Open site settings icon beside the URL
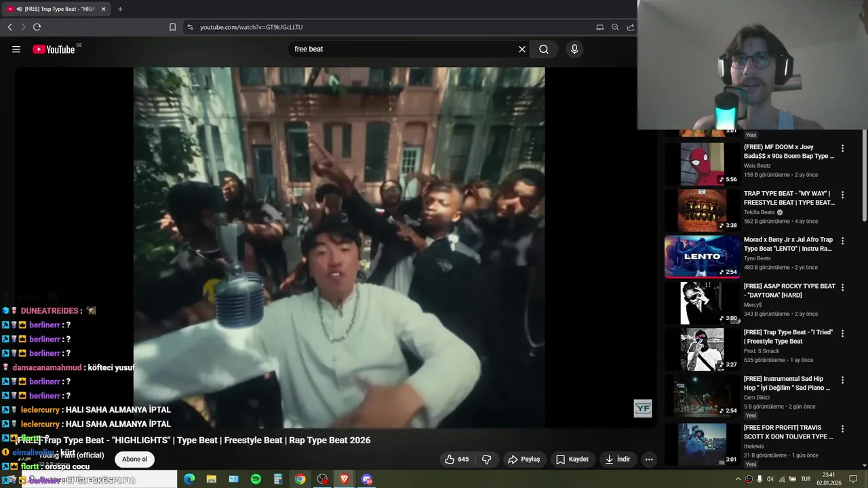868x488 pixels. [x=190, y=27]
